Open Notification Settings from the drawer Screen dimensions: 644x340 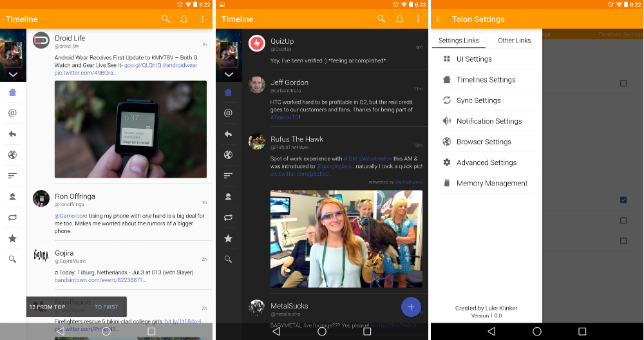[x=488, y=121]
